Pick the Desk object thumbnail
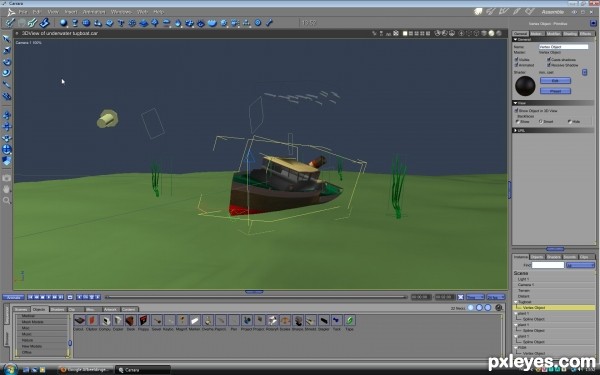The height and width of the screenshot is (375, 600). tap(130, 320)
